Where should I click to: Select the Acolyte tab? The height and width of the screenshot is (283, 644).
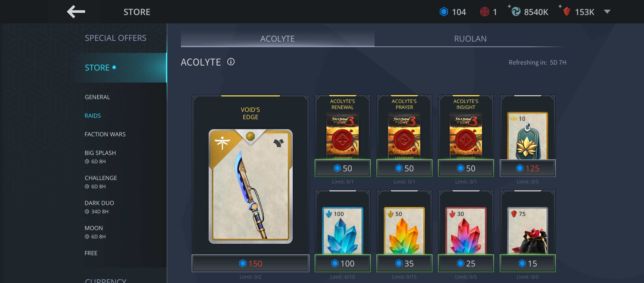click(277, 39)
